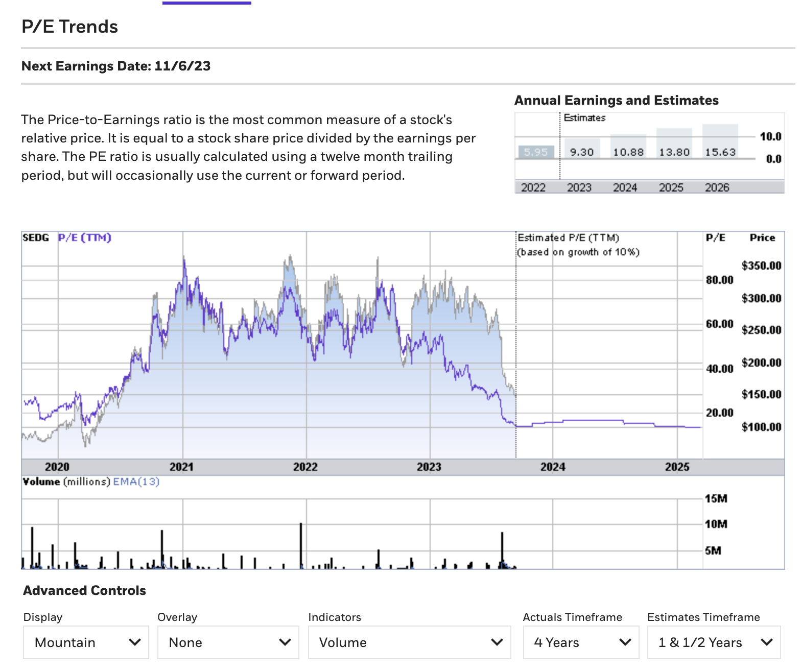The height and width of the screenshot is (672, 800).
Task: Click the EMA(13) volume legend label
Action: pyautogui.click(x=136, y=482)
